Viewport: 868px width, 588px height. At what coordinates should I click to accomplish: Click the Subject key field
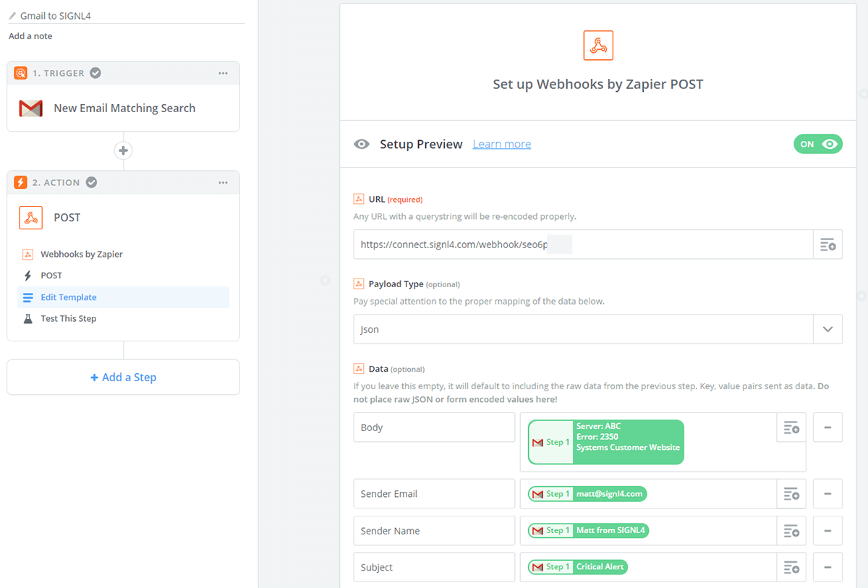pyautogui.click(x=434, y=568)
